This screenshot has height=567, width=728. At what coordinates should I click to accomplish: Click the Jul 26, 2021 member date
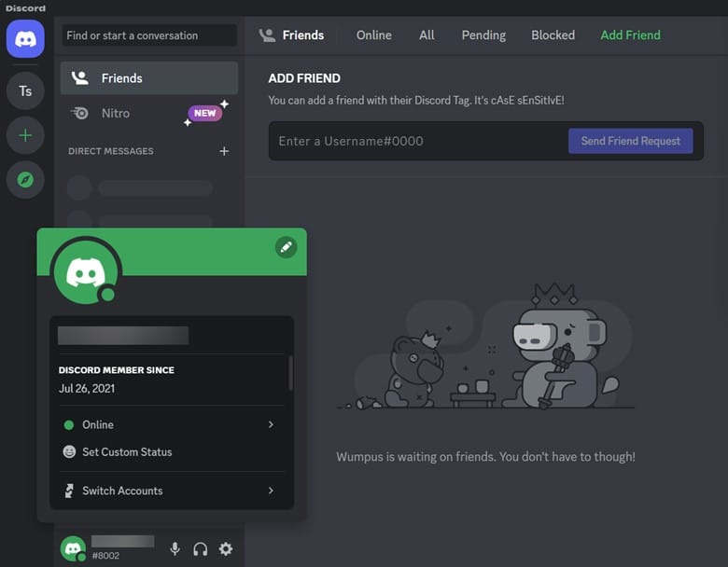tap(87, 389)
